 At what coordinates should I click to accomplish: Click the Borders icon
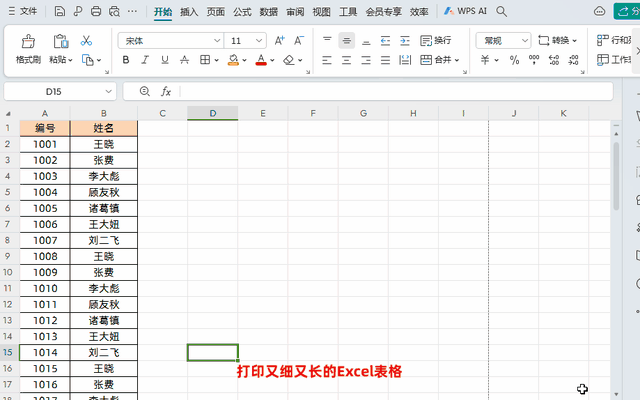coord(205,60)
